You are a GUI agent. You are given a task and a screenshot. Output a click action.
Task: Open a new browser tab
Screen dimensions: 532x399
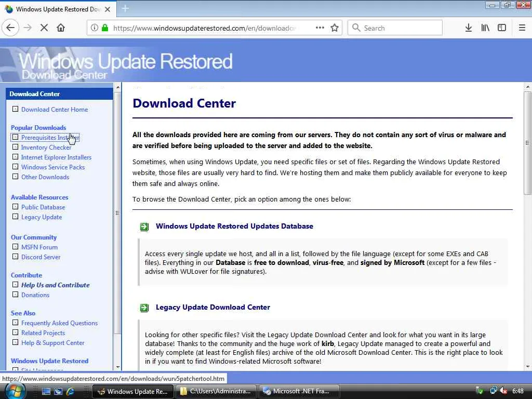pos(125,9)
